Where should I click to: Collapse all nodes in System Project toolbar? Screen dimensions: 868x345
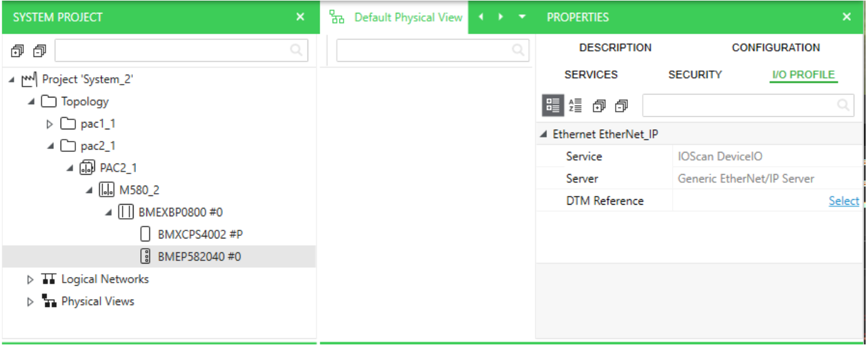click(40, 51)
